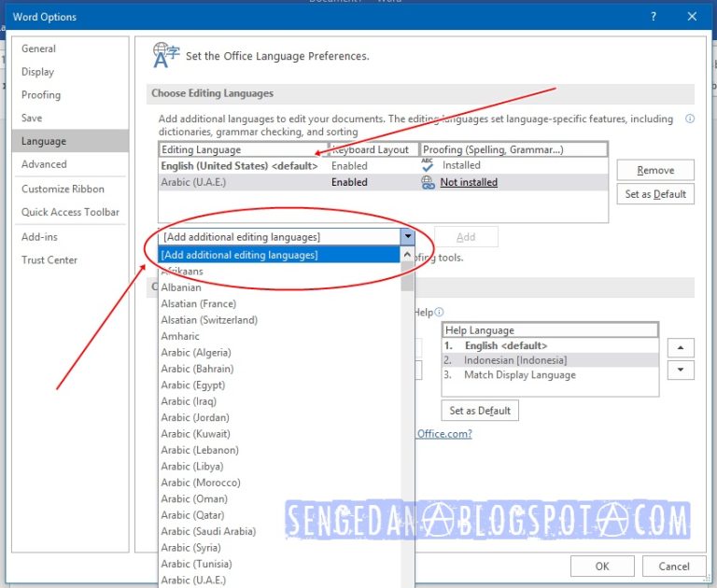717x588 pixels.
Task: Click the Cancel button
Action: tap(673, 566)
